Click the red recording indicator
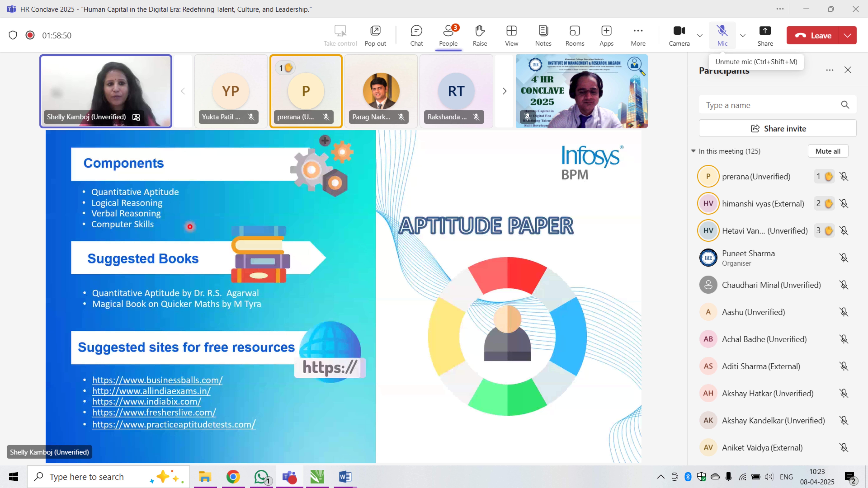This screenshot has height=488, width=868. [30, 35]
